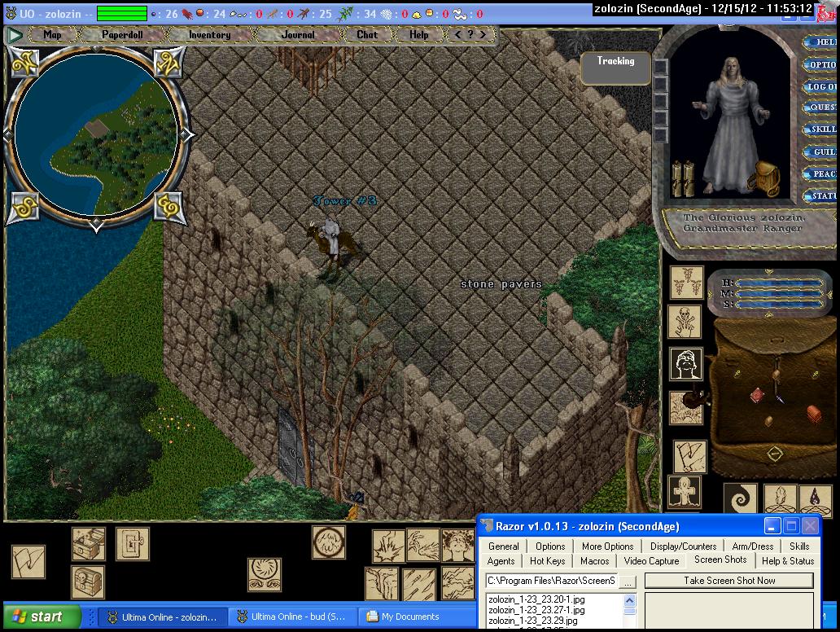The height and width of the screenshot is (632, 840).
Task: Click the spiral icon below the backpack
Action: (x=740, y=498)
